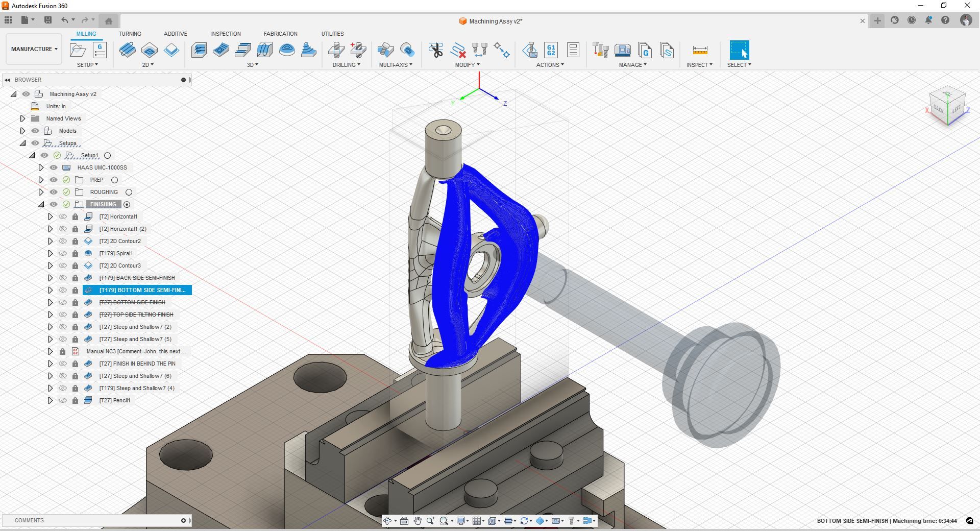Switch to the ADDITIVE tab

click(175, 34)
